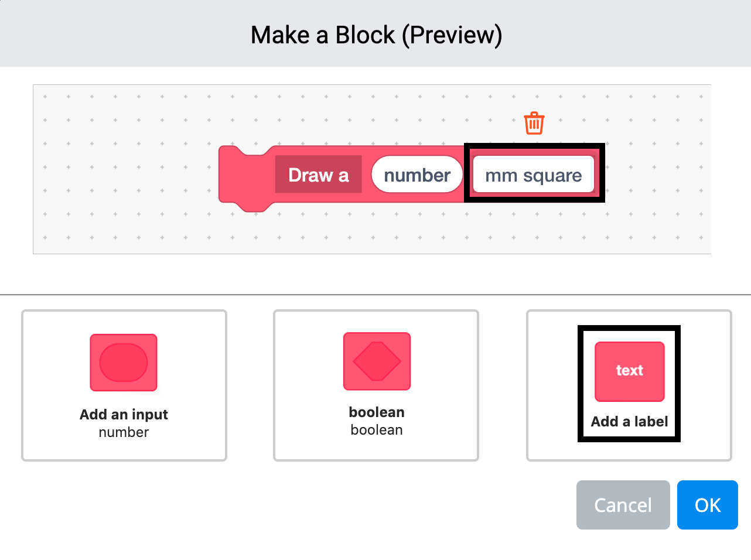
Task: Select the highlighted 'mm square' editing box
Action: pyautogui.click(x=534, y=173)
